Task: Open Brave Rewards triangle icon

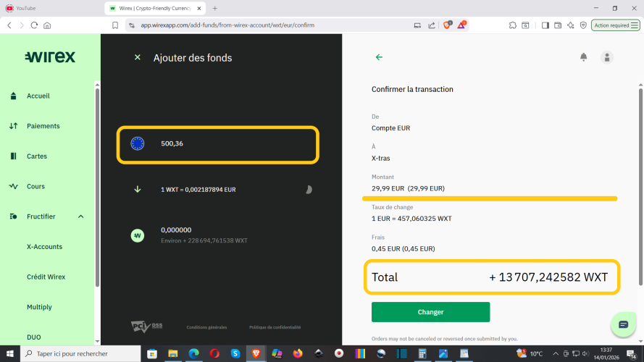Action: tap(461, 25)
